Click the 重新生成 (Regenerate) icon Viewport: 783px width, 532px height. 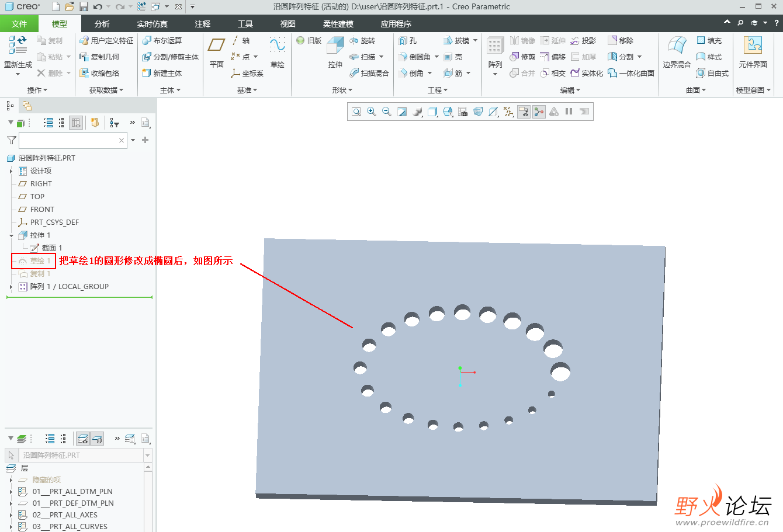click(18, 45)
